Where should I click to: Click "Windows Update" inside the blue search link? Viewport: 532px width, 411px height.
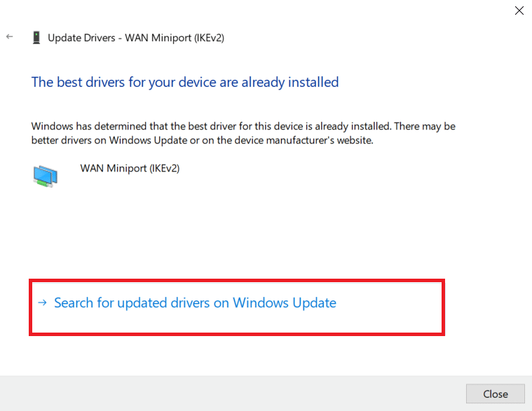tap(285, 303)
